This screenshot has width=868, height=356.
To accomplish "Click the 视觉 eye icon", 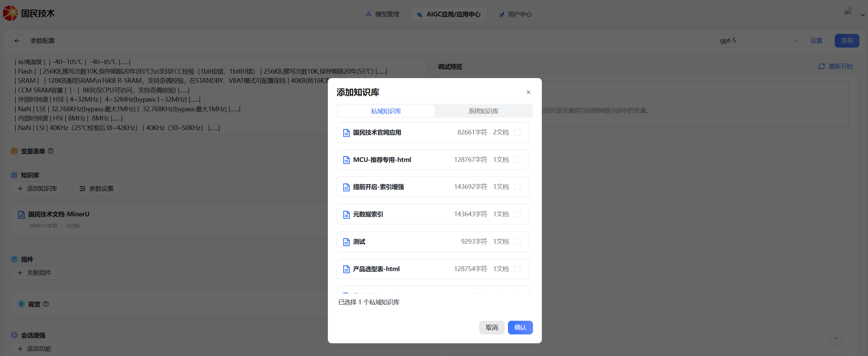I will point(21,304).
